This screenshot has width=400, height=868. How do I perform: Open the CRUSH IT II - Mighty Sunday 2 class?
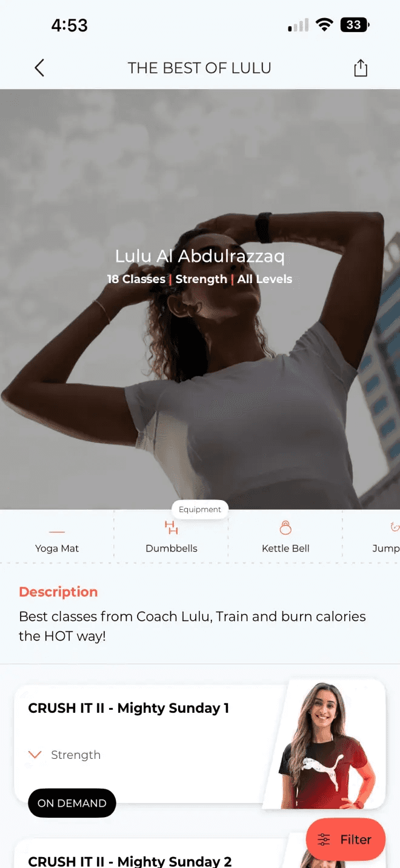point(130,861)
